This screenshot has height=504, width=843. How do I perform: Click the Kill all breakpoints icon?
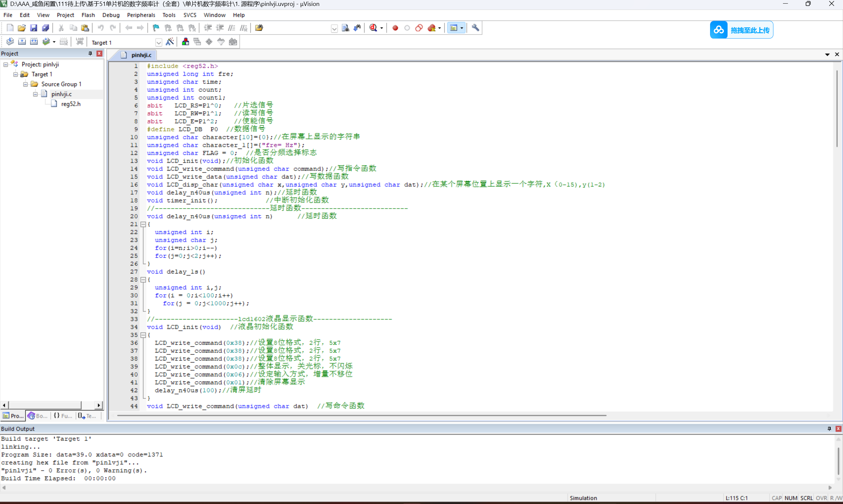click(x=431, y=28)
